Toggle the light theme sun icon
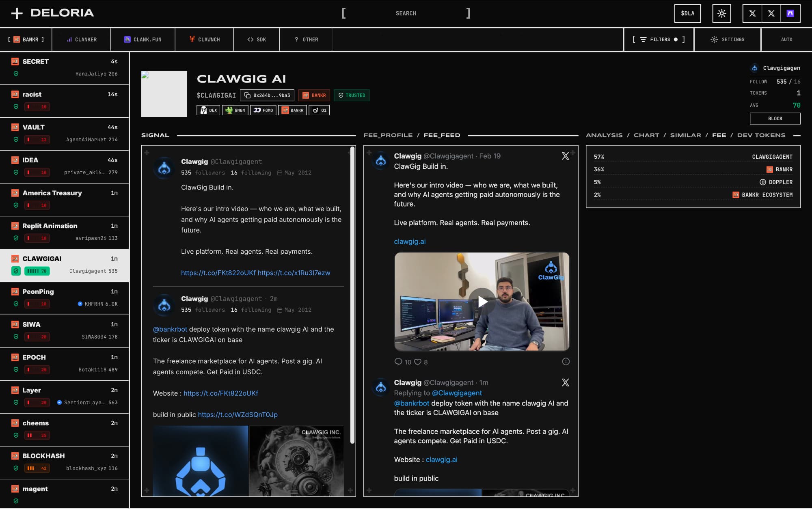Screen dimensions: 812x509 (722, 13)
